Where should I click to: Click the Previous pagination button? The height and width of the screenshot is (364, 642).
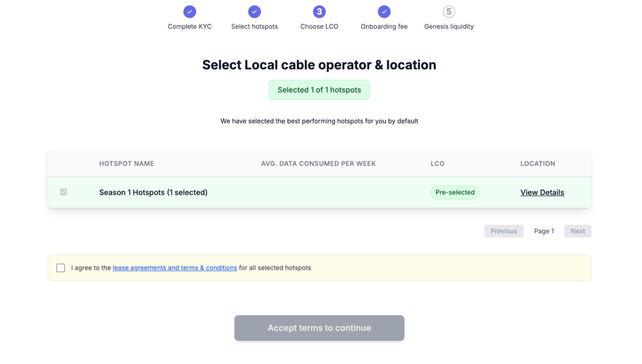click(x=503, y=231)
